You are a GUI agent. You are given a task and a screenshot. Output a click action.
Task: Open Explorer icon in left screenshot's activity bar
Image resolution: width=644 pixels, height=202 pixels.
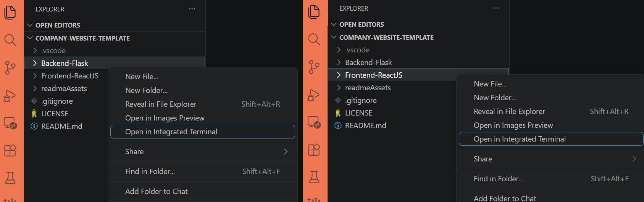tap(10, 12)
